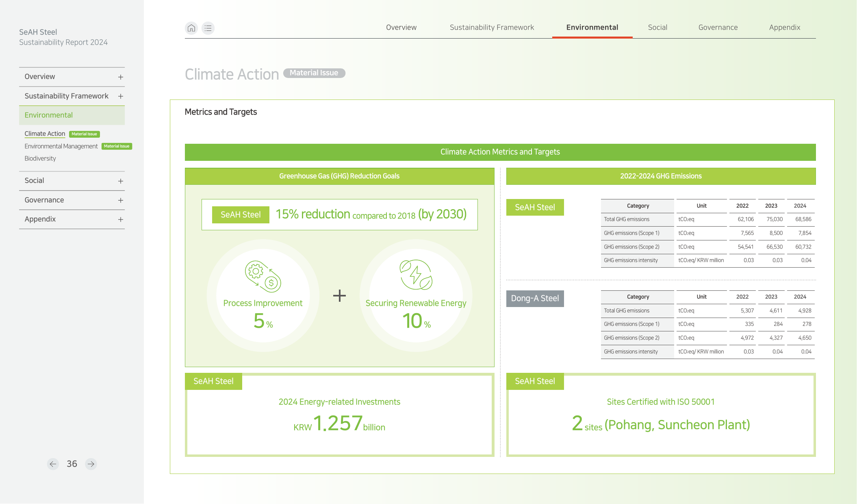The image size is (857, 504).
Task: Click the Material Issue badge next to Environmental Management
Action: 117,146
